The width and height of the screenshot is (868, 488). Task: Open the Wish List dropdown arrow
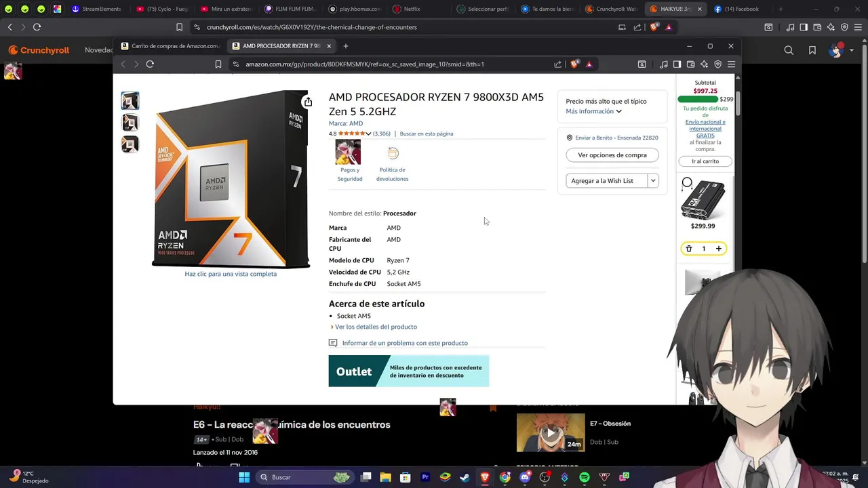tap(653, 181)
